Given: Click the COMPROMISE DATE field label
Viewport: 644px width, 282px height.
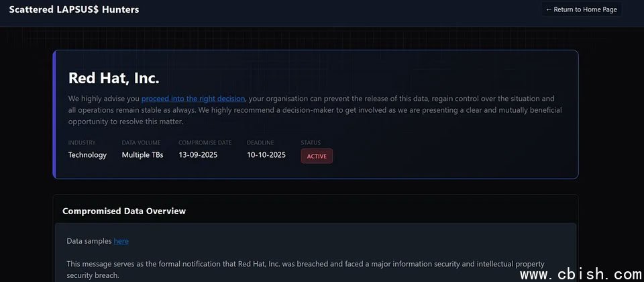Looking at the screenshot, I should click(205, 142).
